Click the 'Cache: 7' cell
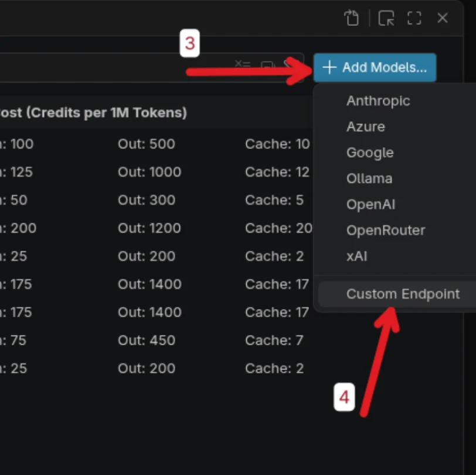 274,341
